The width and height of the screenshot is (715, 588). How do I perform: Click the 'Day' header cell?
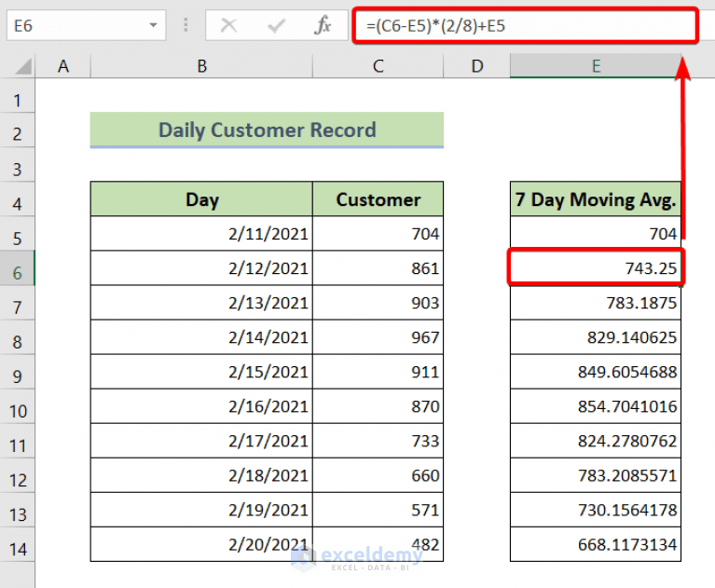tap(201, 199)
